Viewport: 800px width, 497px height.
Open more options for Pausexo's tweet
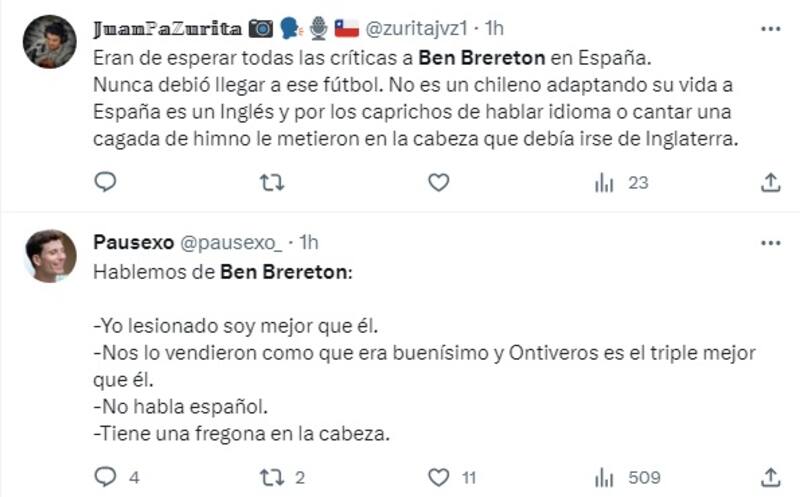click(x=770, y=242)
